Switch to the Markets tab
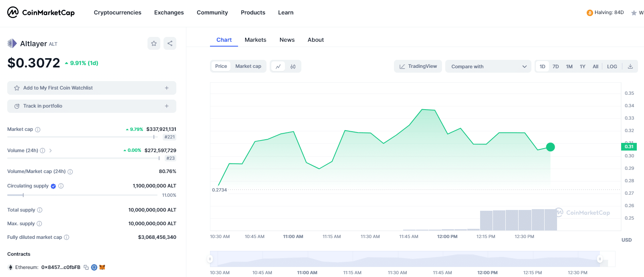The height and width of the screenshot is (277, 644). click(255, 40)
